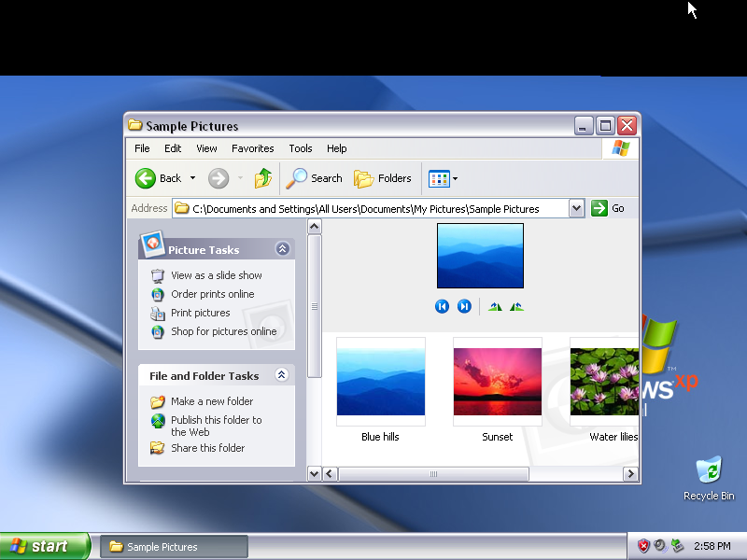This screenshot has width=747, height=560.
Task: Open the Favorites menu
Action: 252,148
